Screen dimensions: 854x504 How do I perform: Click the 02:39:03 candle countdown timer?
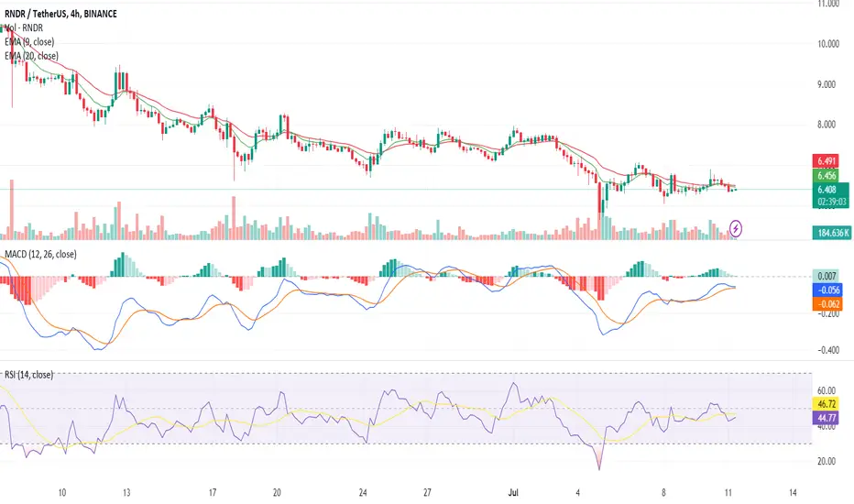[x=832, y=203]
